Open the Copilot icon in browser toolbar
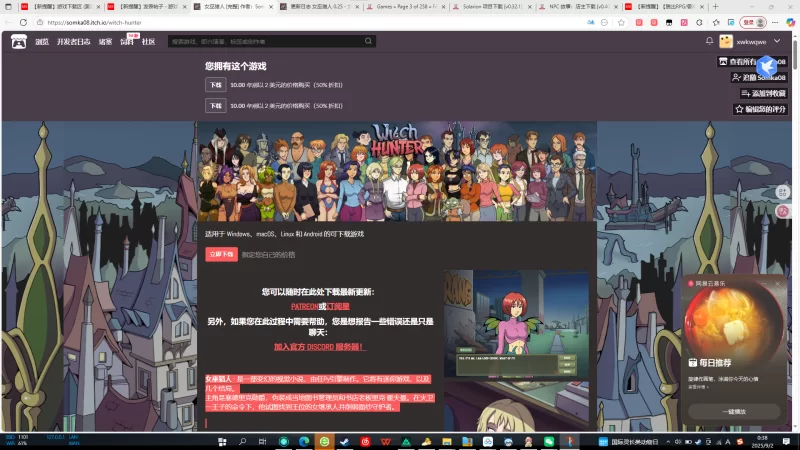This screenshot has width=800, height=450. 790,22
